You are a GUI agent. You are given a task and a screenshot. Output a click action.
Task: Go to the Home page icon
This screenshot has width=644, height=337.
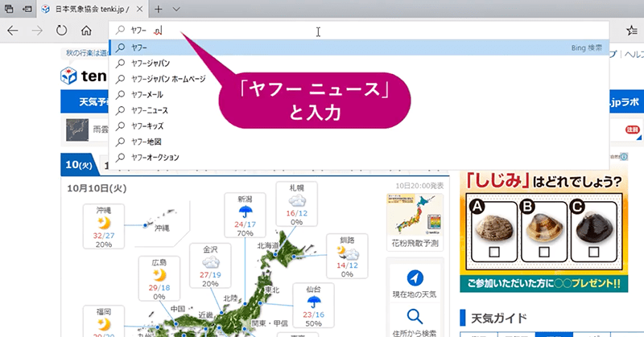[86, 31]
